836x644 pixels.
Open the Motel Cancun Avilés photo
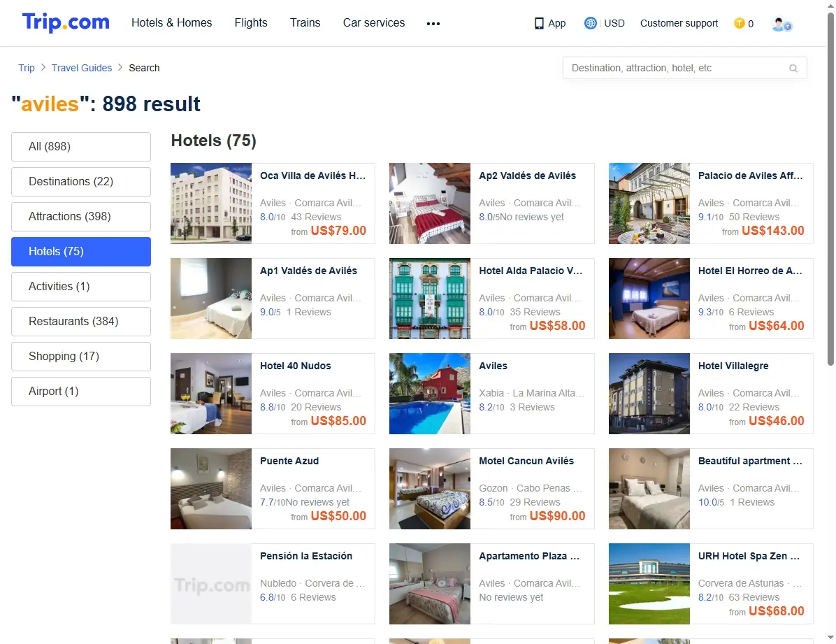click(430, 489)
